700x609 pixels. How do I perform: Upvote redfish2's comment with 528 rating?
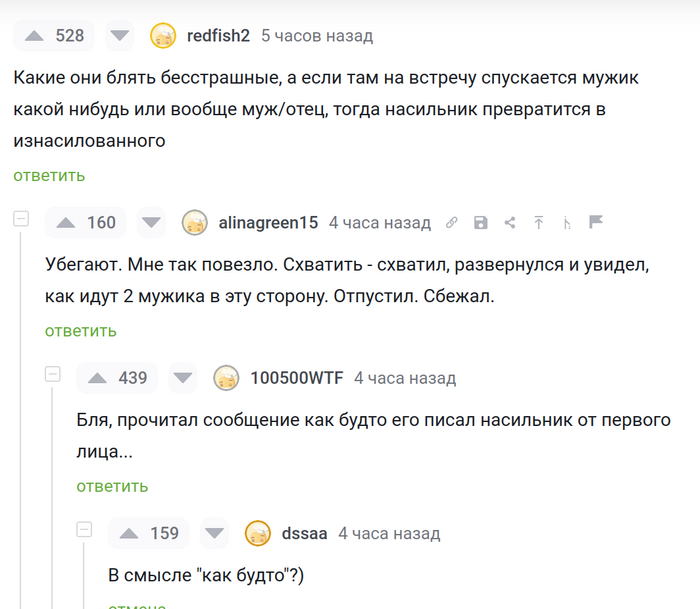(x=35, y=36)
